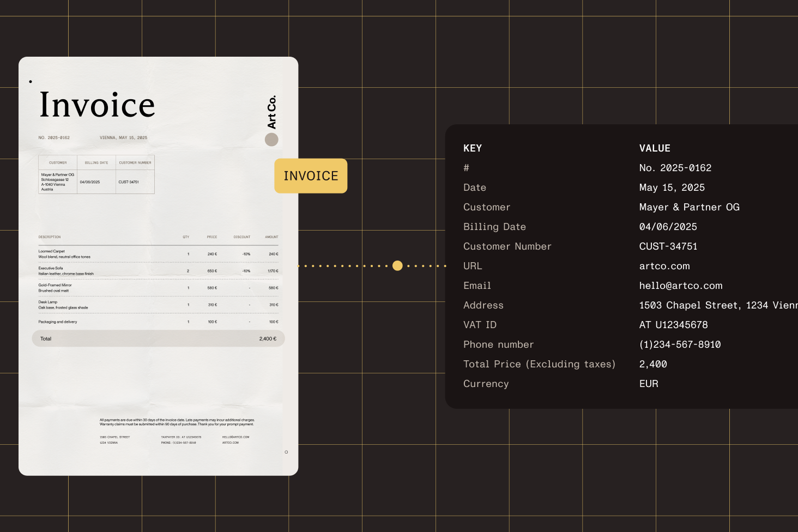The width and height of the screenshot is (798, 532).
Task: Click the Billing Date cell in invoice table
Action: click(90, 182)
